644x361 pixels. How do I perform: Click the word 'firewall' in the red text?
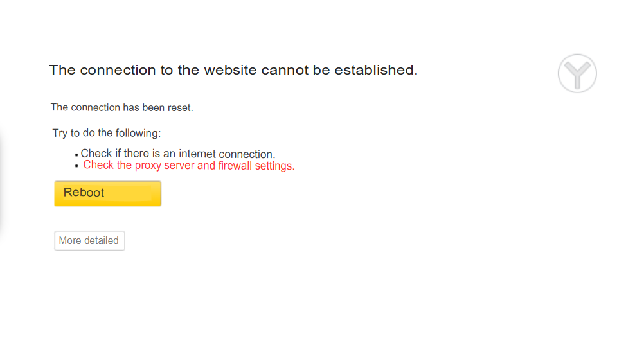tap(235, 166)
